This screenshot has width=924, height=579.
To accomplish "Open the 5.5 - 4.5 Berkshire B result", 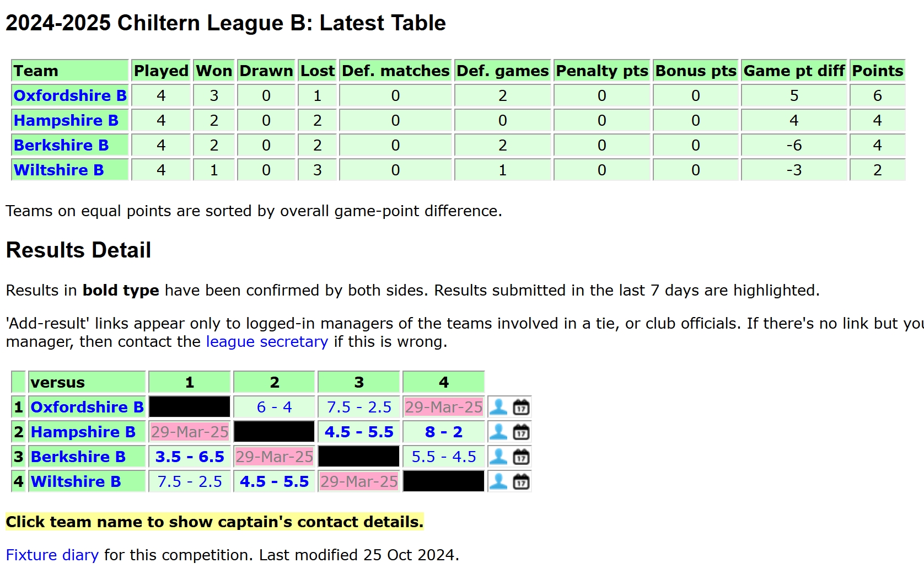I will point(444,457).
